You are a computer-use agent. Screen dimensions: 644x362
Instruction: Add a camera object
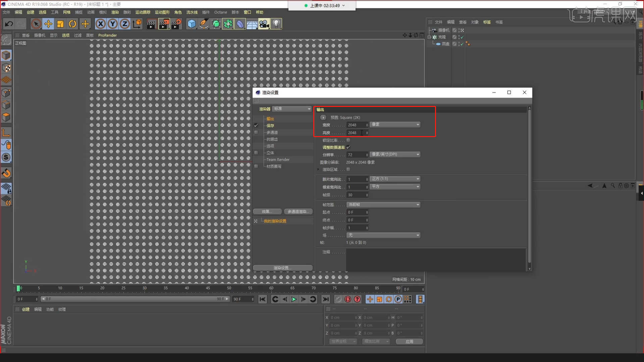pyautogui.click(x=264, y=24)
